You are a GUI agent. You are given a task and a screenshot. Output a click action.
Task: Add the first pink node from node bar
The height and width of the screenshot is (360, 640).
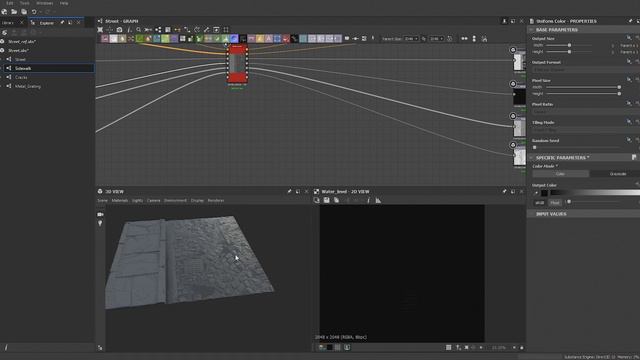tap(105, 39)
